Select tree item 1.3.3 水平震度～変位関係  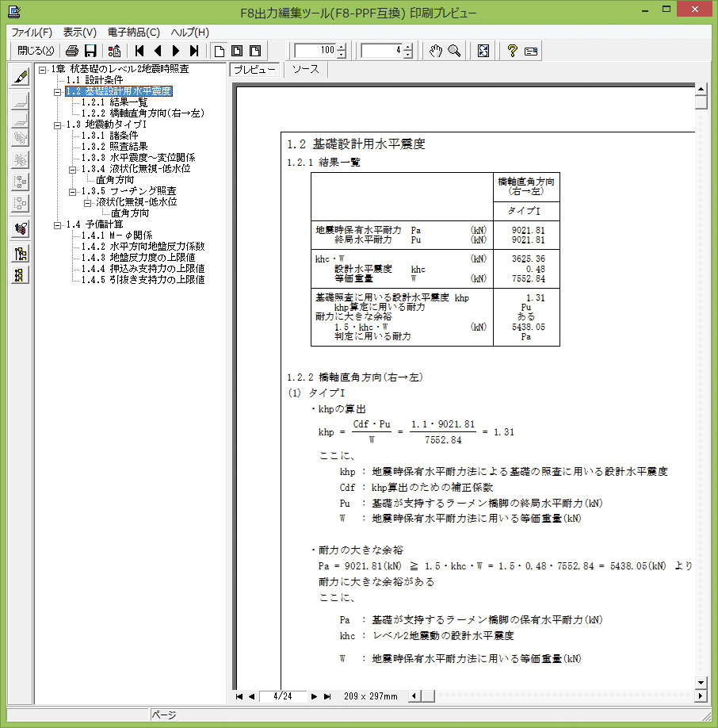pos(138,158)
